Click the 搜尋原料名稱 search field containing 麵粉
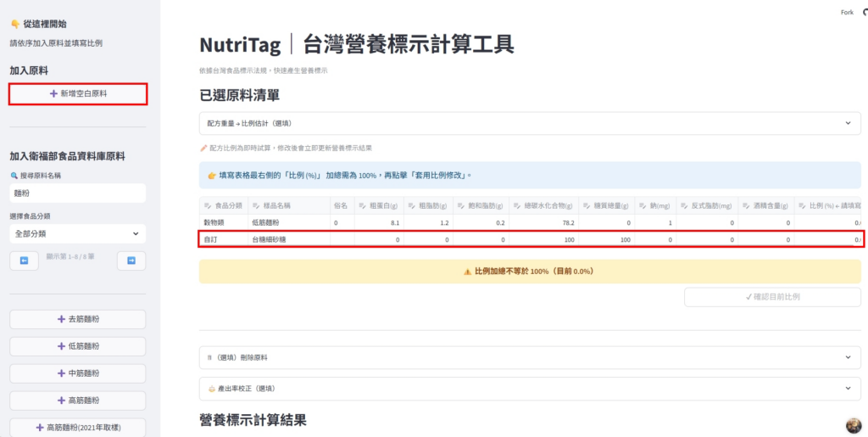868x437 pixels. pos(78,193)
